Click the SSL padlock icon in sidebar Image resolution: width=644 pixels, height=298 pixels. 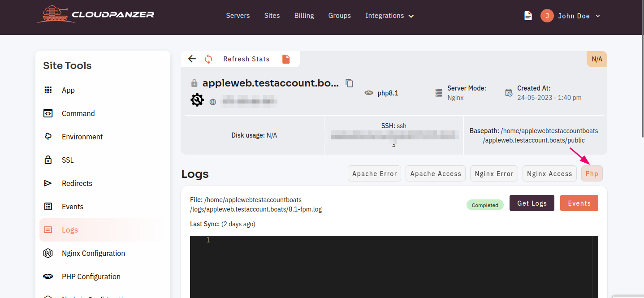(x=48, y=160)
